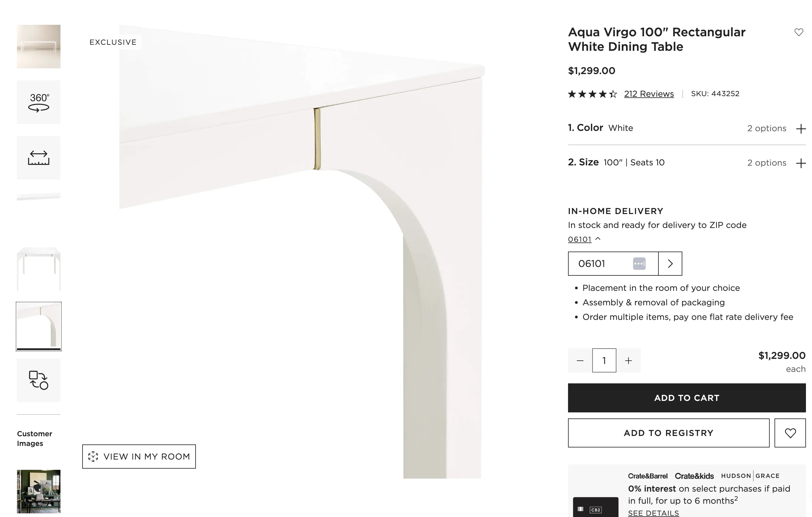Screen dimensions: 812x517
Task: Select the first room-scene table thumbnail
Action: pos(39,47)
